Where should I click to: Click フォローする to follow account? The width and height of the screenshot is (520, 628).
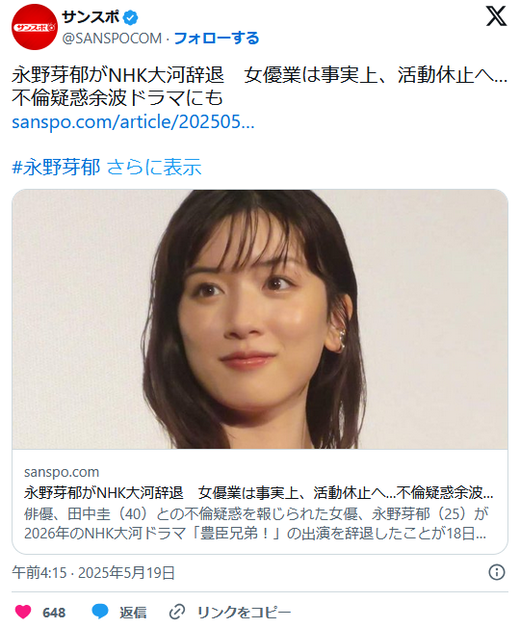[217, 38]
